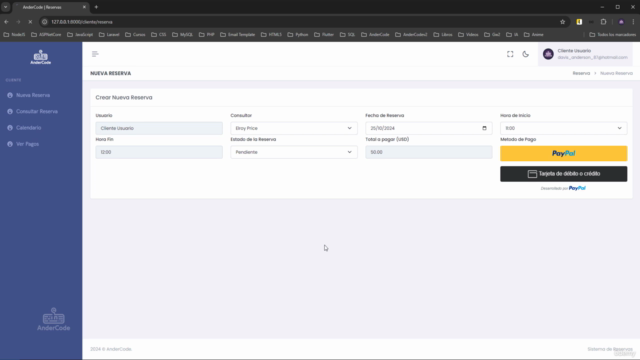Image resolution: width=640 pixels, height=360 pixels.
Task: Open Nueva Reserva in the sidebar
Action: tap(33, 95)
